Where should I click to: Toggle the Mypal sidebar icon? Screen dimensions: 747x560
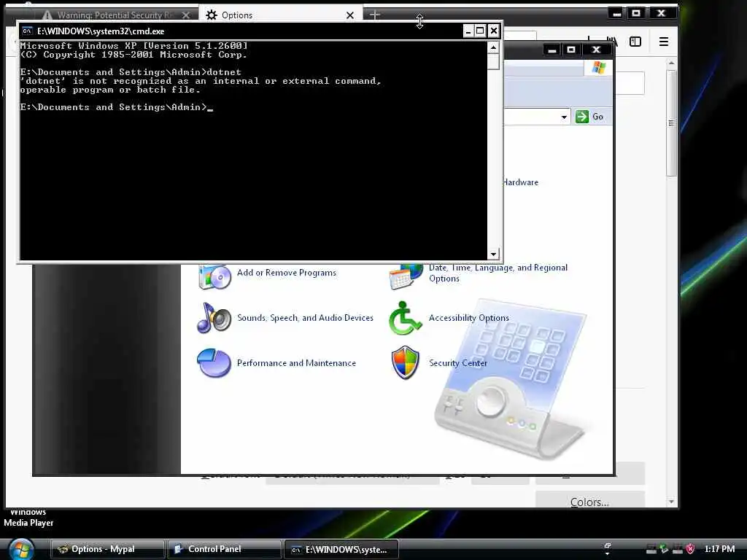[635, 42]
